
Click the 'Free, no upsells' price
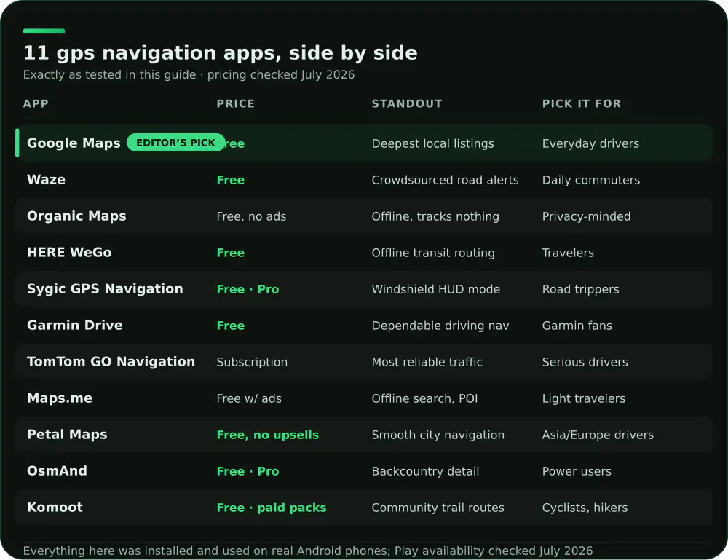pos(267,435)
